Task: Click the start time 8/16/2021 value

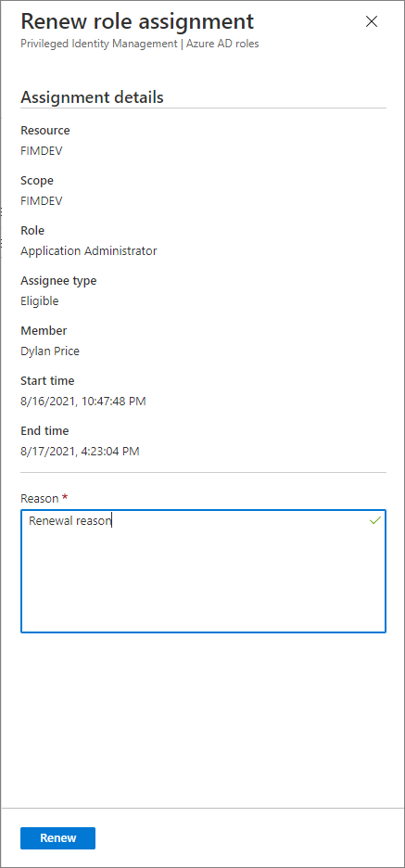Action: click(x=83, y=402)
